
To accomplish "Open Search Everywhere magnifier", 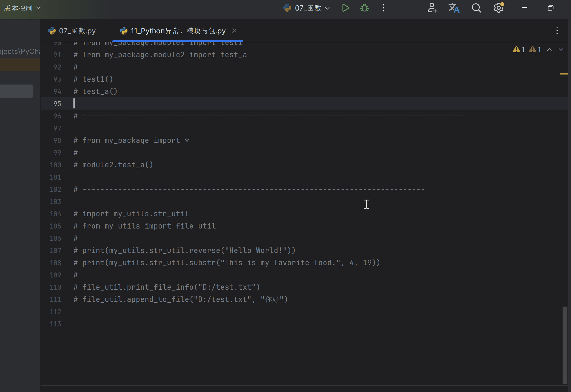I will pyautogui.click(x=476, y=8).
